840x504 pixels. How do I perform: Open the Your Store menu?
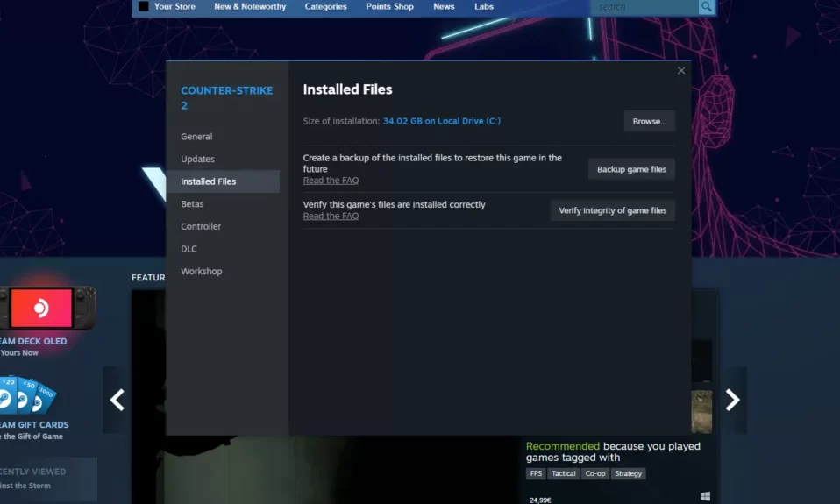174,6
